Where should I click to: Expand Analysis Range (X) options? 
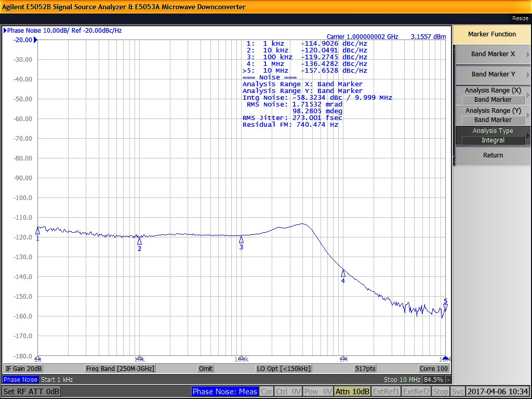(x=493, y=95)
